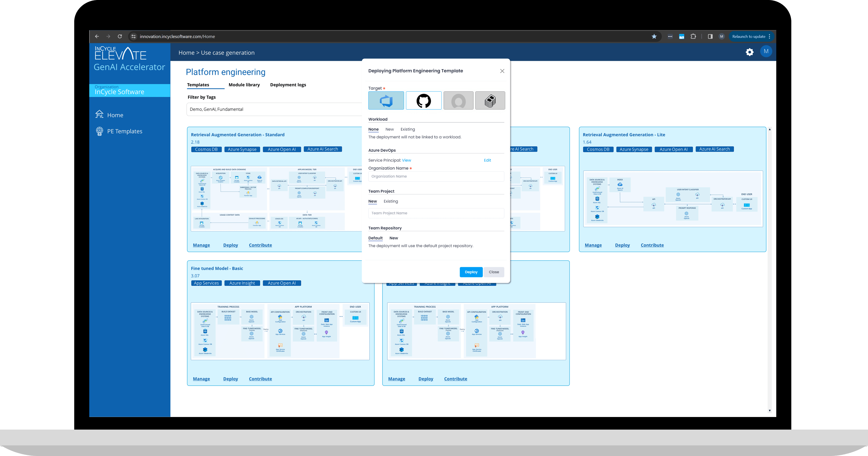Click View link for Service Principal
This screenshot has width=868, height=456.
(x=406, y=160)
